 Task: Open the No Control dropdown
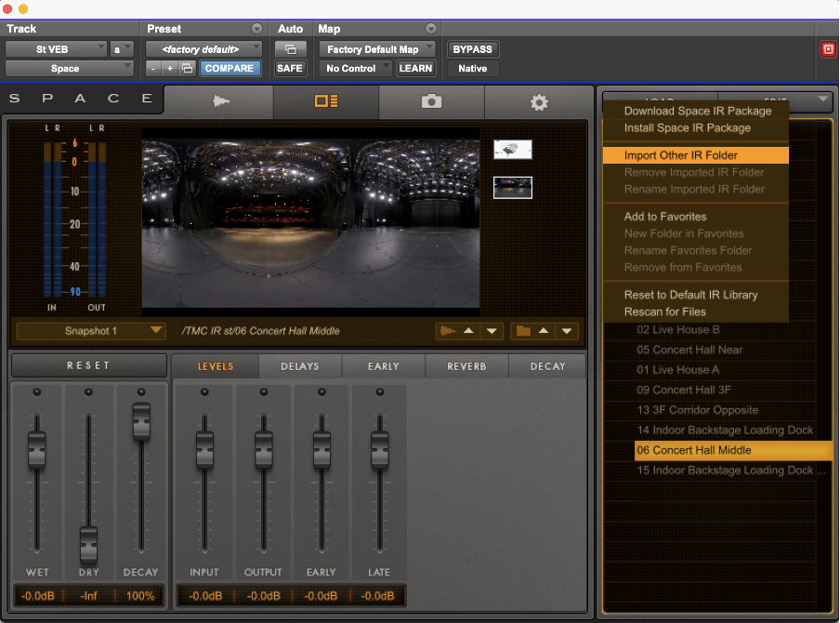coord(356,69)
